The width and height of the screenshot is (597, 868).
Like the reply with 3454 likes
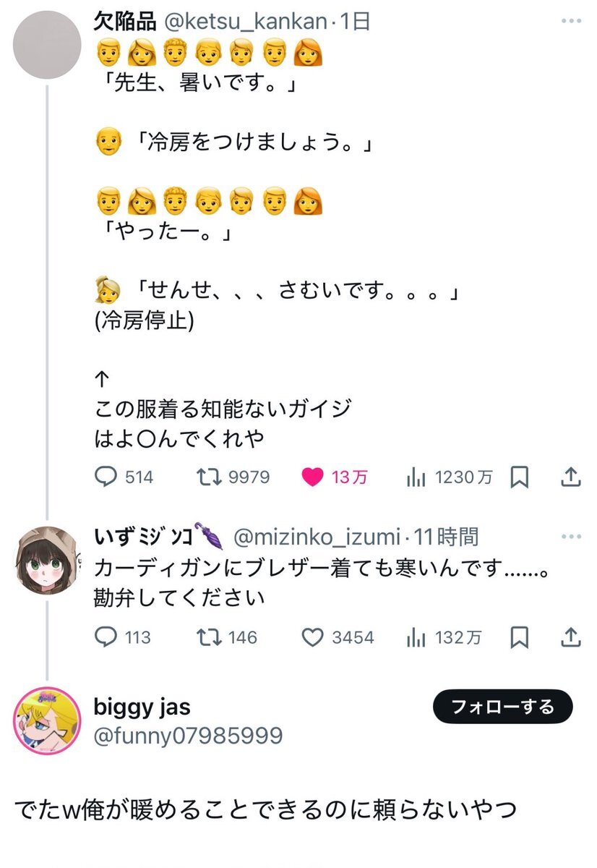pyautogui.click(x=338, y=637)
